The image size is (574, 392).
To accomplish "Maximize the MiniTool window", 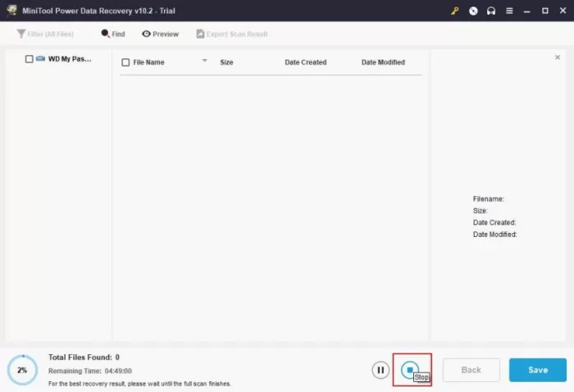I will (x=545, y=11).
